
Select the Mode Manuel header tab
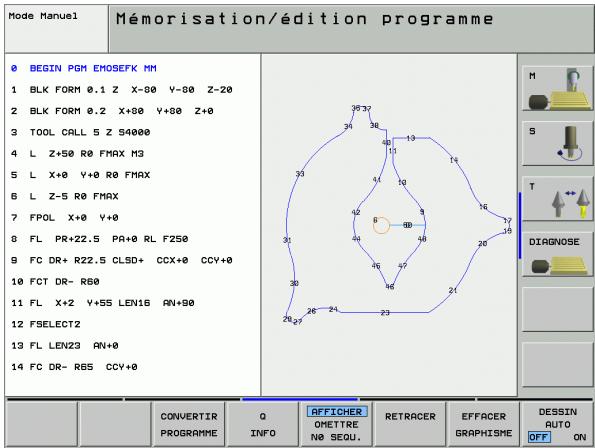pyautogui.click(x=56, y=29)
